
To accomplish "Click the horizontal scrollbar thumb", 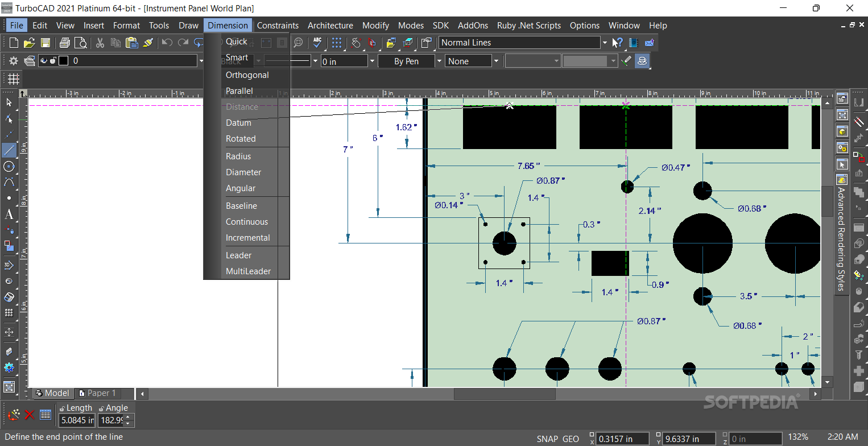I will [x=505, y=394].
